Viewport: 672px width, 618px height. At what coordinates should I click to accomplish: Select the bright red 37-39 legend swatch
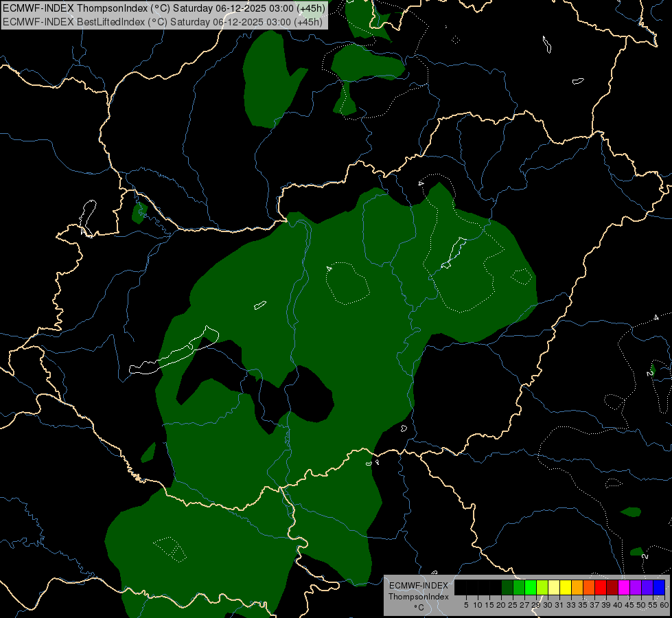601,587
